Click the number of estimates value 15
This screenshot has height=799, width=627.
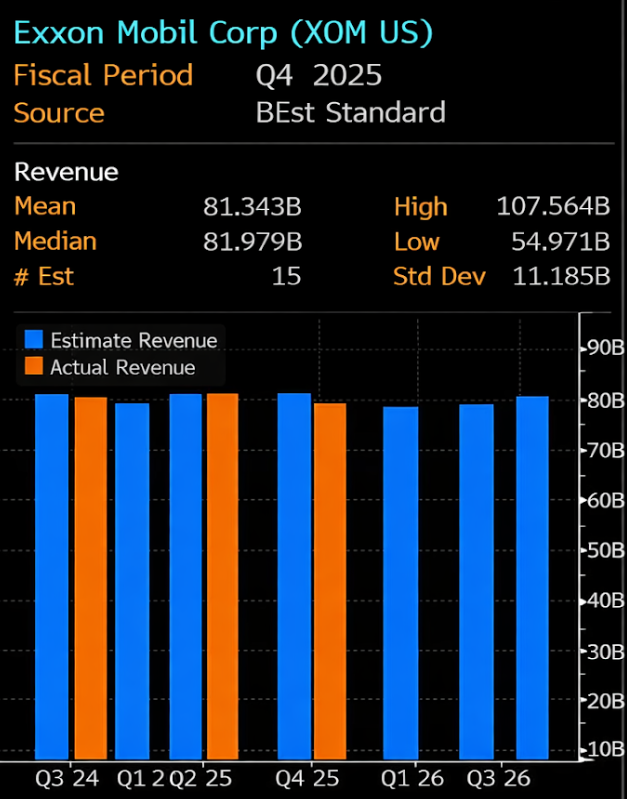click(286, 276)
